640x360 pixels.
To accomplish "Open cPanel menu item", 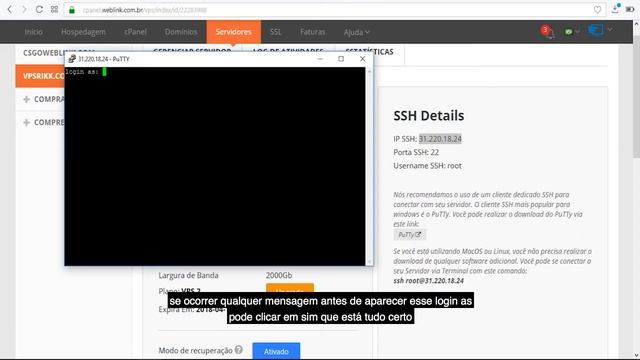I will tap(135, 32).
